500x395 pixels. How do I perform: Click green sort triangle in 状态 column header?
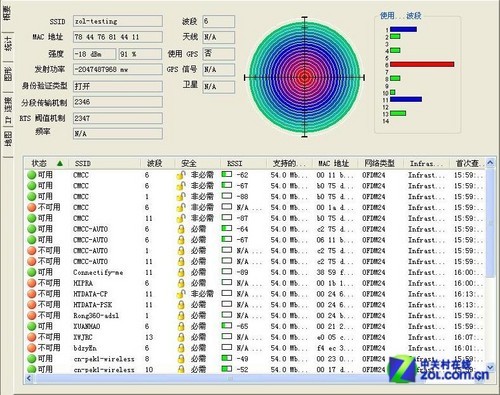point(60,163)
